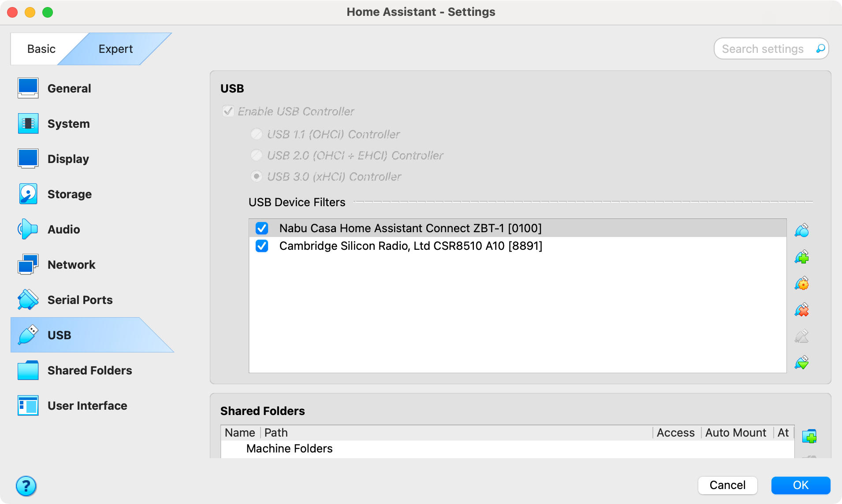Edit the selected USB filter

(802, 283)
